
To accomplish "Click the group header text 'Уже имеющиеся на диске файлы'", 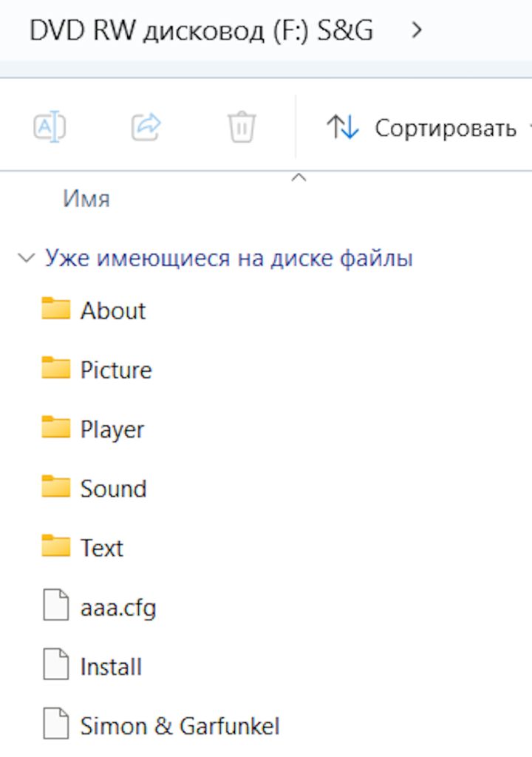I will tap(229, 258).
